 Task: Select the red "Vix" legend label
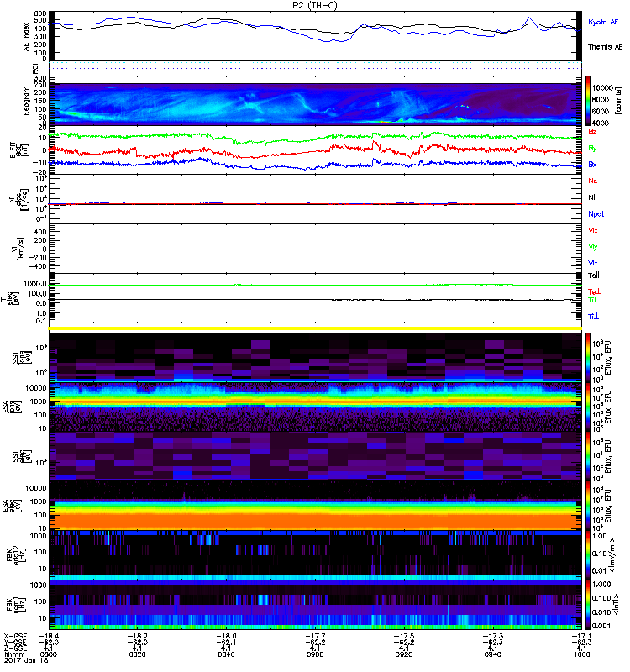click(x=593, y=230)
